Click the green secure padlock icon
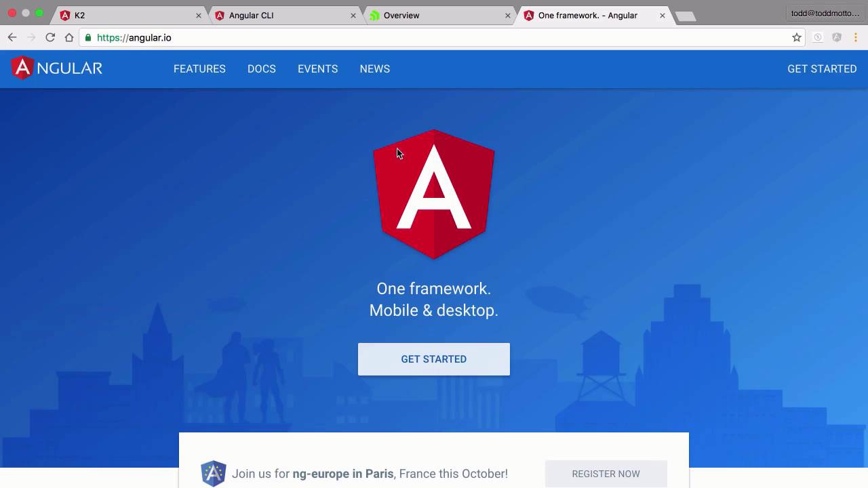This screenshot has height=488, width=868. click(88, 37)
